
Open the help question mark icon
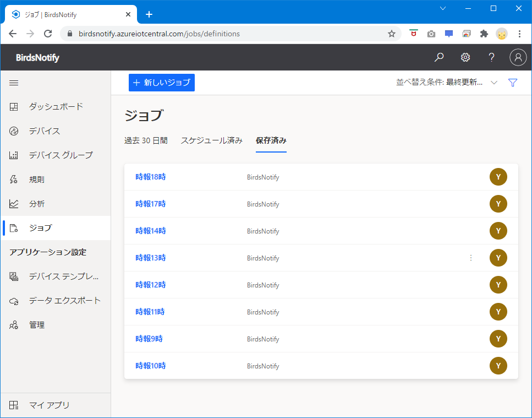pos(492,57)
